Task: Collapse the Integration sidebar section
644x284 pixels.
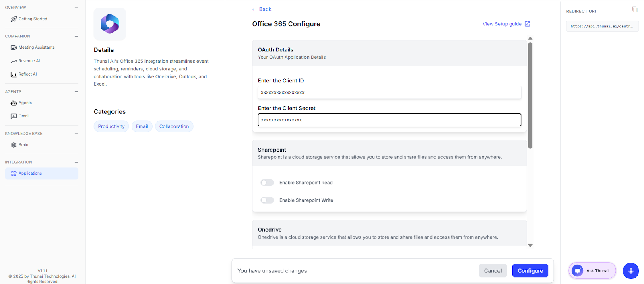Action: (76, 162)
